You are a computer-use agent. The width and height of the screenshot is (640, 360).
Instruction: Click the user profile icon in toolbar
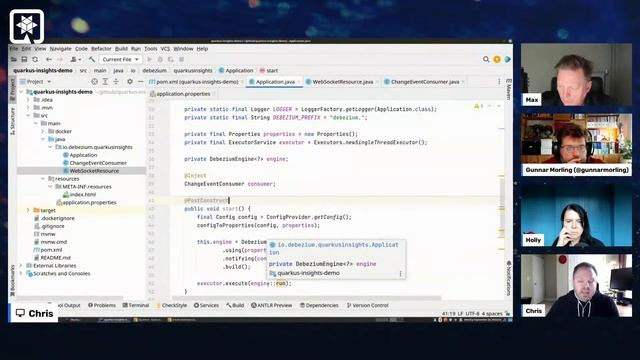75,59
